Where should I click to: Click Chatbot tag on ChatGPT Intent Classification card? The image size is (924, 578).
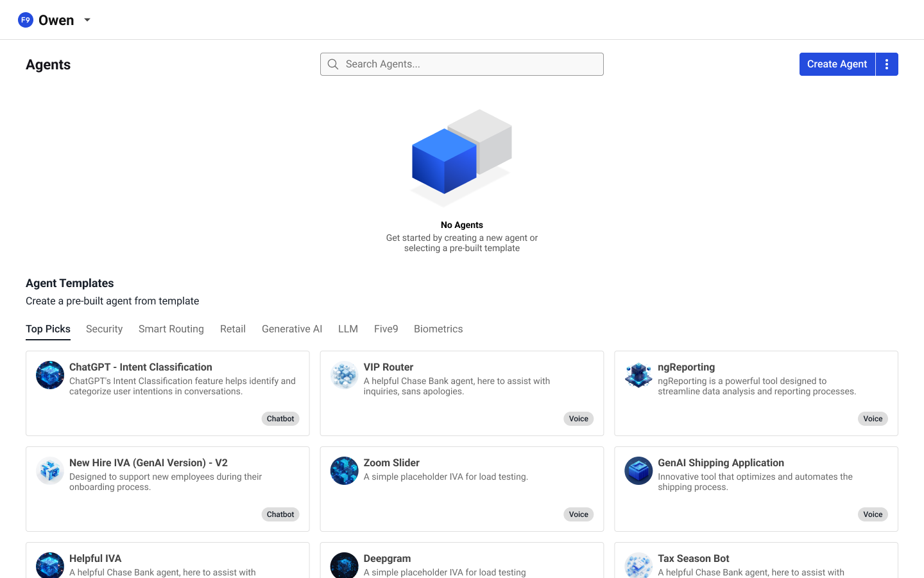click(280, 419)
